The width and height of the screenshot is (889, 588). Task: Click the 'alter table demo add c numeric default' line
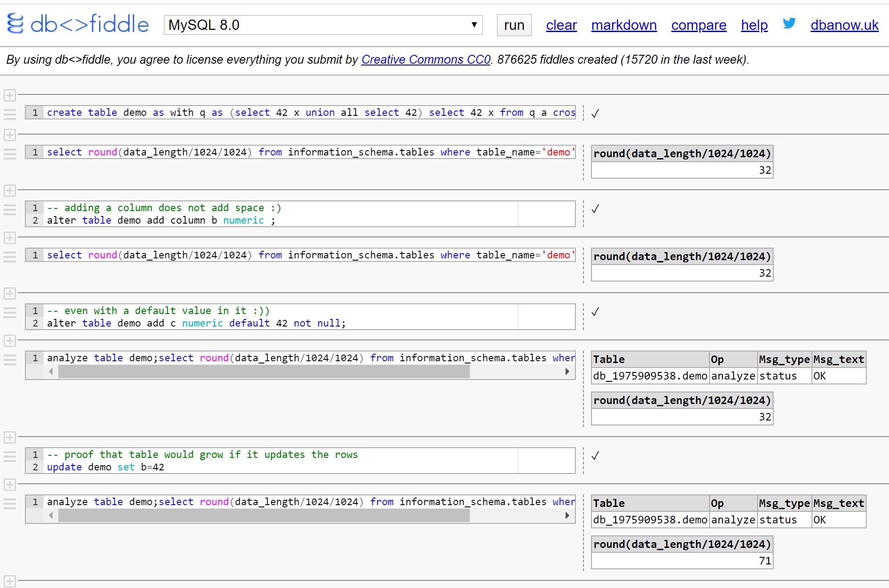click(x=196, y=323)
